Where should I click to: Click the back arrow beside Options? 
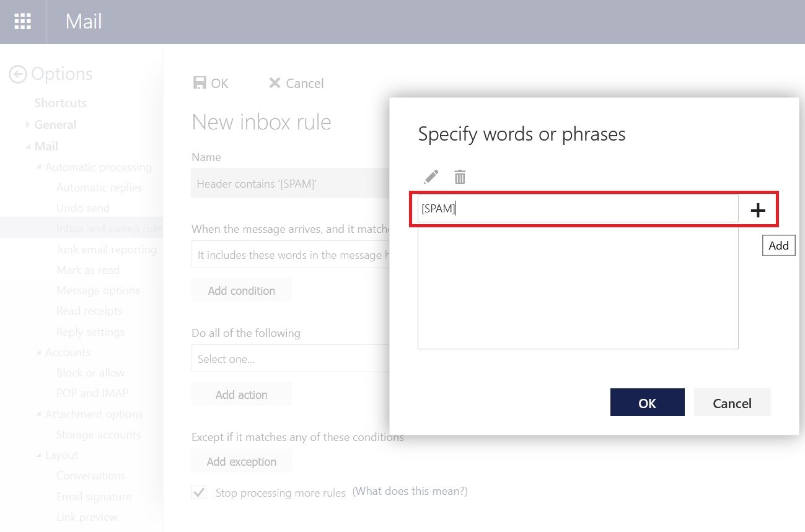(17, 74)
